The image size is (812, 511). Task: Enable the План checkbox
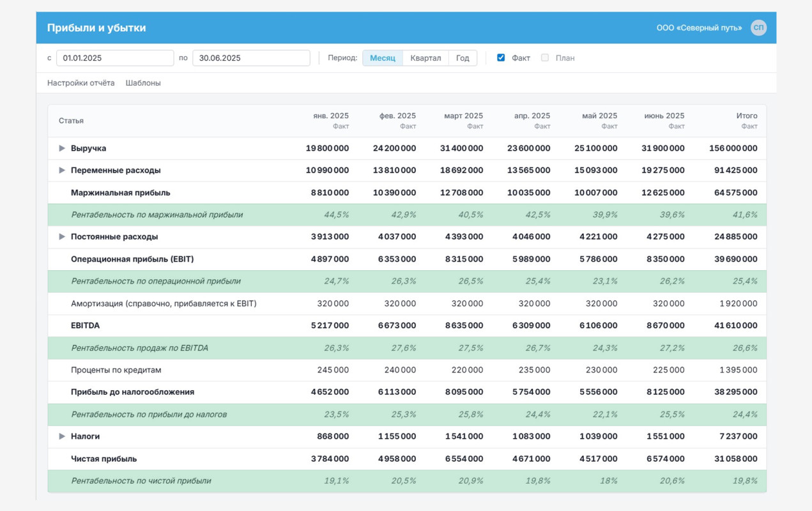pyautogui.click(x=545, y=57)
